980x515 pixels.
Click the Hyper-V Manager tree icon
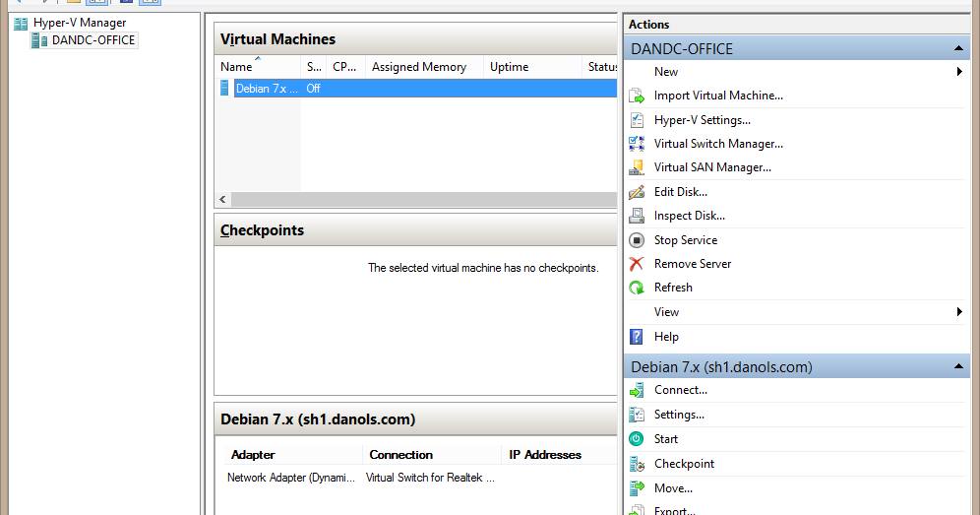pyautogui.click(x=21, y=24)
